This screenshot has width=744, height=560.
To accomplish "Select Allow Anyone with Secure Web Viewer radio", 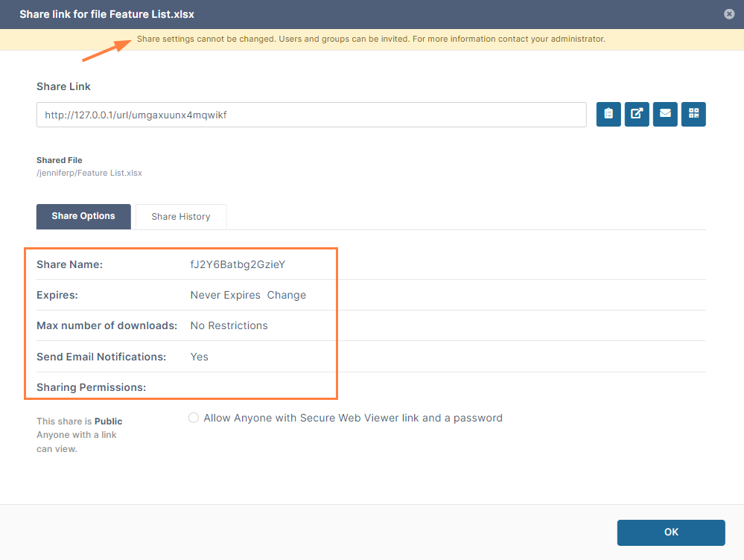I will pyautogui.click(x=194, y=419).
